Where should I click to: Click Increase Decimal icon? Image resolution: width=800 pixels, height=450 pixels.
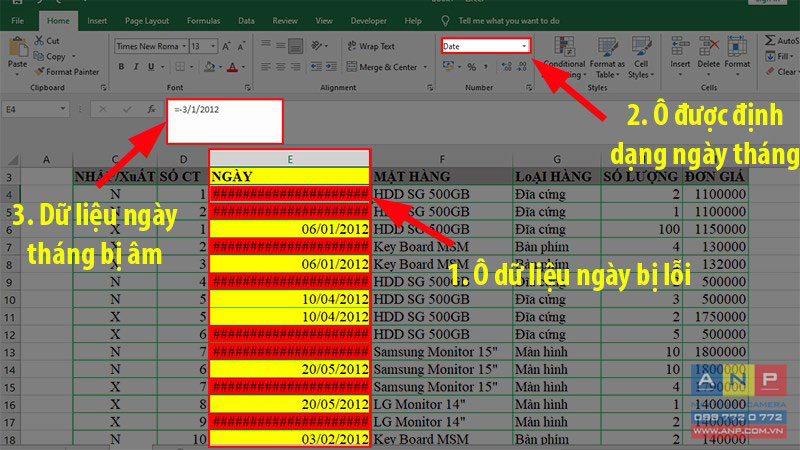coord(506,66)
